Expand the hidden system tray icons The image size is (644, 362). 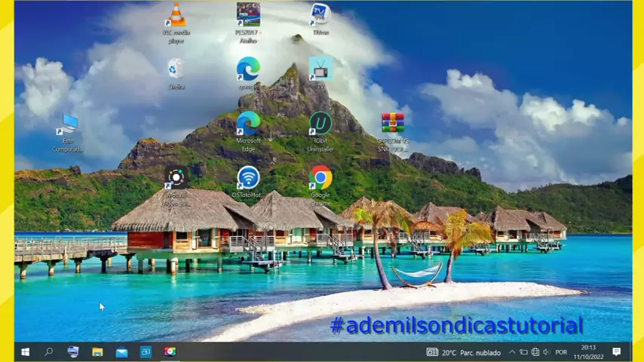pyautogui.click(x=512, y=352)
